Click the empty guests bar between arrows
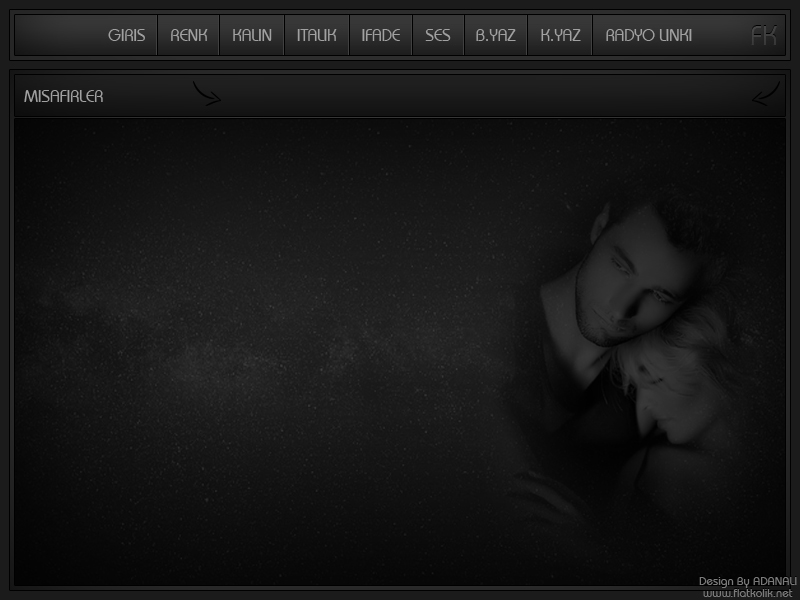 (480, 97)
